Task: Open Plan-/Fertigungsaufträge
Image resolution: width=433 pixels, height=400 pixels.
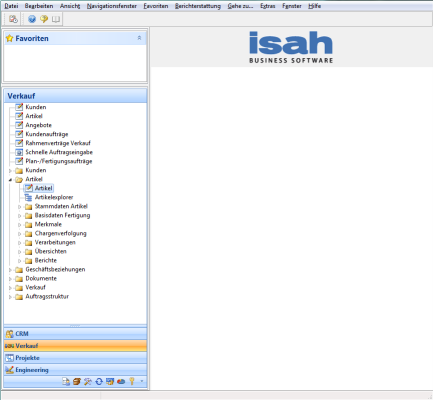Action: pyautogui.click(x=59, y=161)
